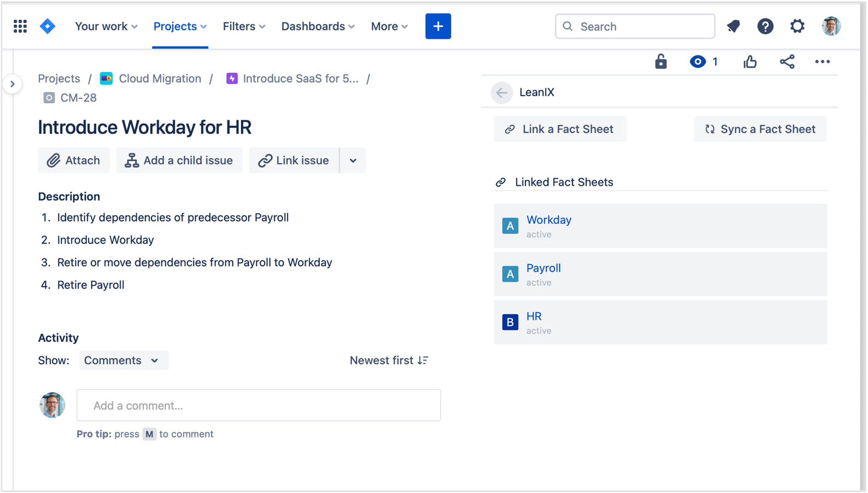The height and width of the screenshot is (493, 868).
Task: Click the CM-28 issue type icon
Action: [49, 98]
